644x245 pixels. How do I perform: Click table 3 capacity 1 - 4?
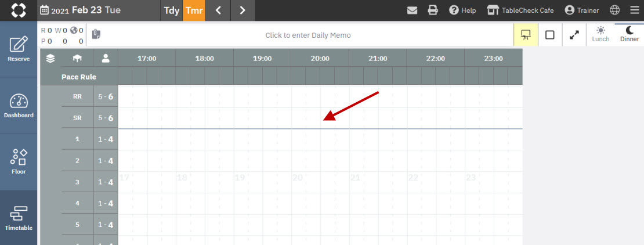[106, 182]
